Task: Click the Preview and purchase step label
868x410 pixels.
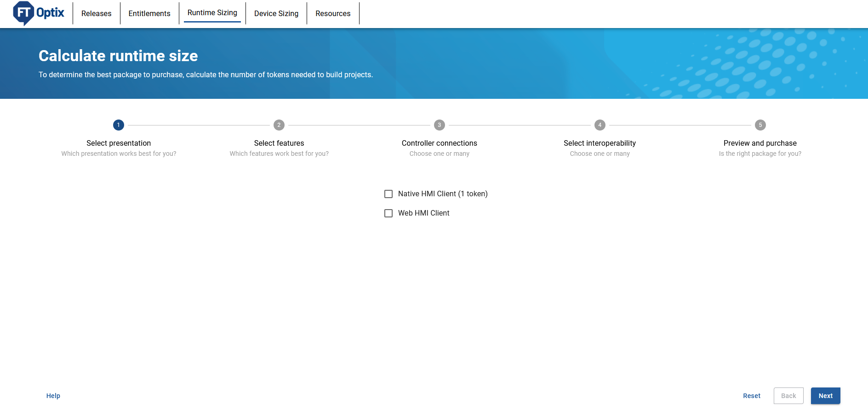Action: tap(760, 143)
